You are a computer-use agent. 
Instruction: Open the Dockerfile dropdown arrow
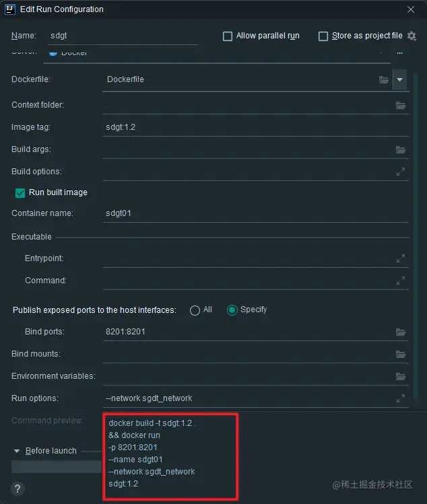[399, 79]
